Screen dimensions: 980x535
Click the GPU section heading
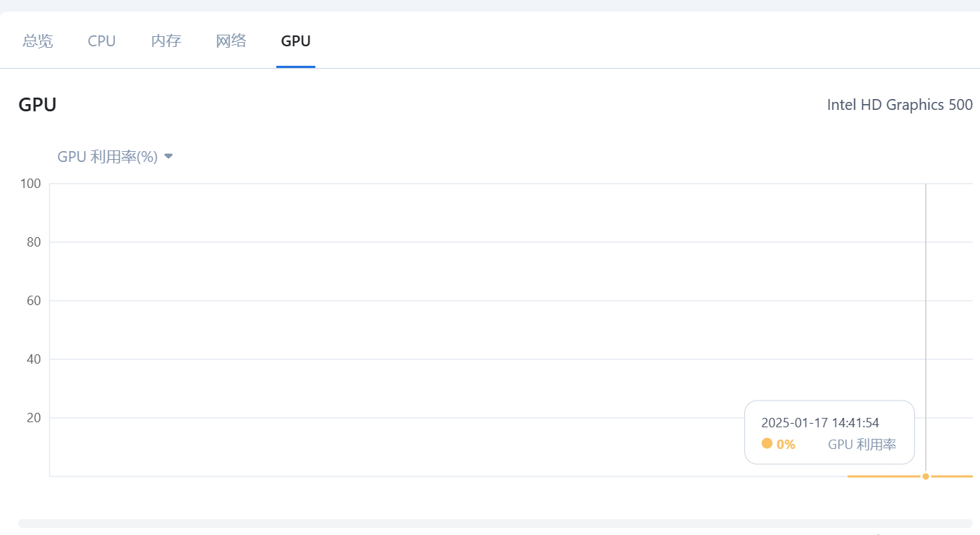tap(38, 105)
